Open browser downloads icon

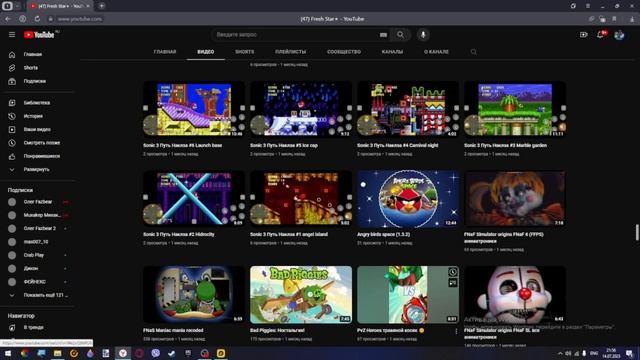pyautogui.click(x=632, y=19)
